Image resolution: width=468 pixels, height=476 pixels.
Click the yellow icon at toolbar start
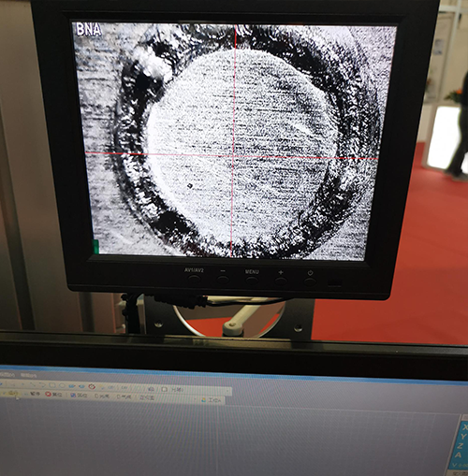click(13, 393)
